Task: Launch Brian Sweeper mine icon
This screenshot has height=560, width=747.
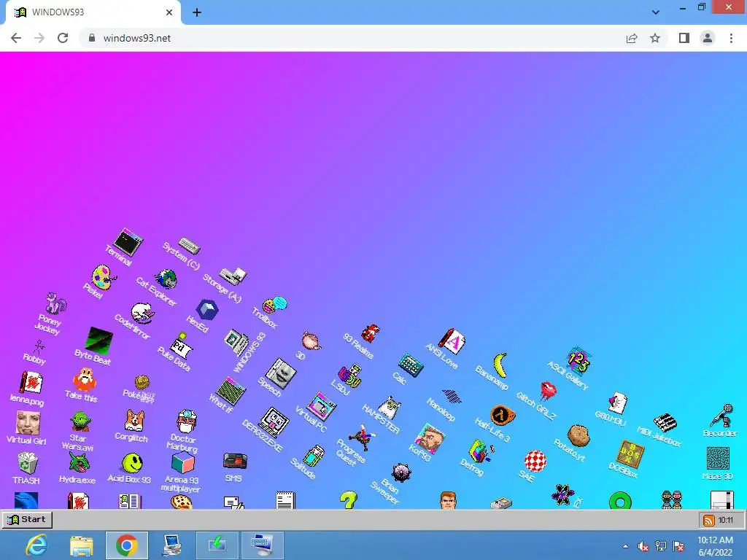Action: [x=401, y=472]
